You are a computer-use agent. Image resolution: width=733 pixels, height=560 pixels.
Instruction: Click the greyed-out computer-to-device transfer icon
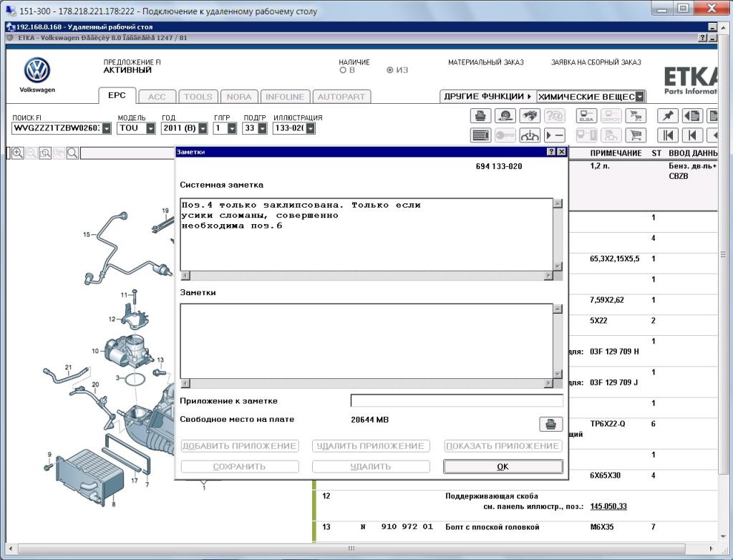tap(586, 135)
